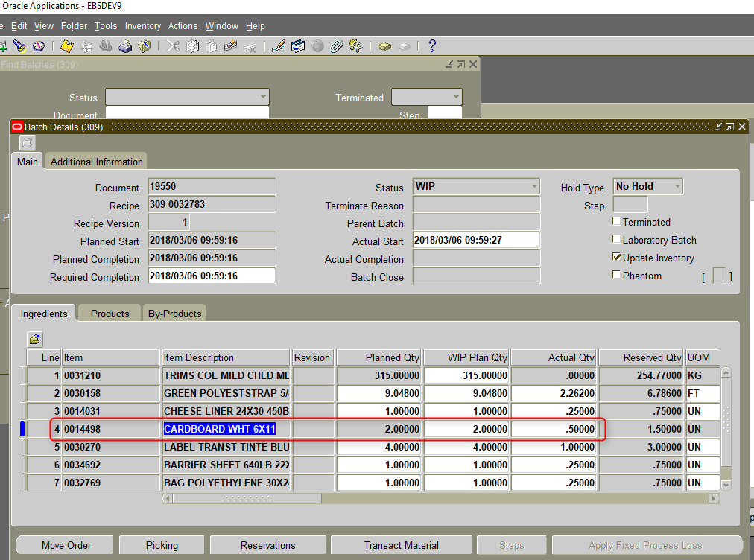The width and height of the screenshot is (754, 560).
Task: Open the Terminated dropdown in Find Batches
Action: tap(455, 97)
